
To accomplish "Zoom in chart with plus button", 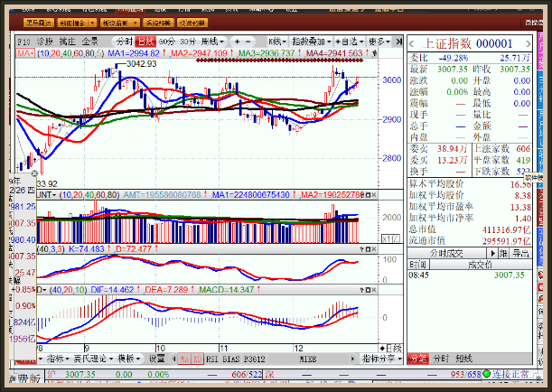I will [236, 42].
